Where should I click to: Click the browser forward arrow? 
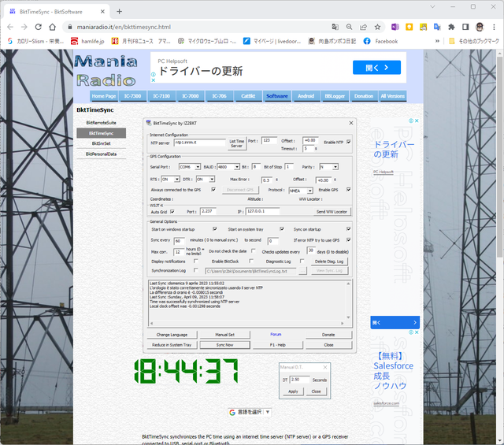coord(24,27)
